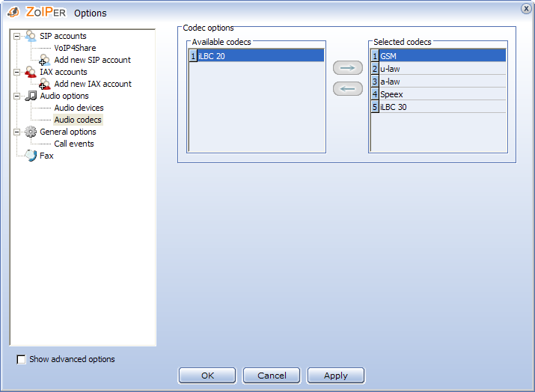Viewport: 535px width, 392px height.
Task: Select the VoIP4Share account entry
Action: click(x=75, y=48)
